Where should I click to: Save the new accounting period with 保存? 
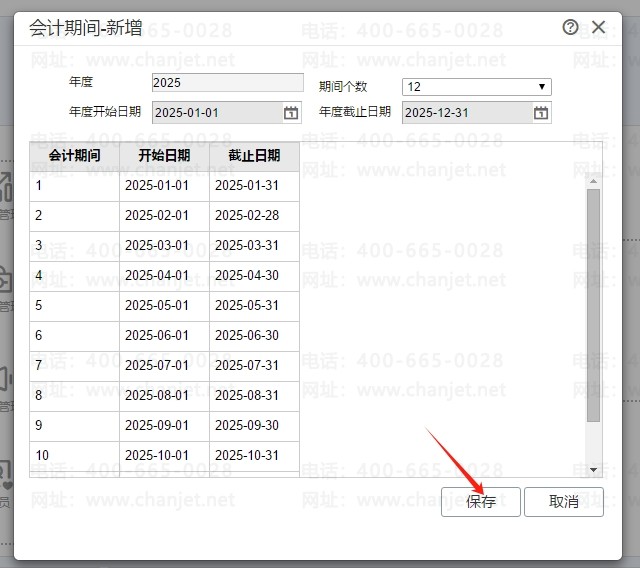tap(481, 502)
